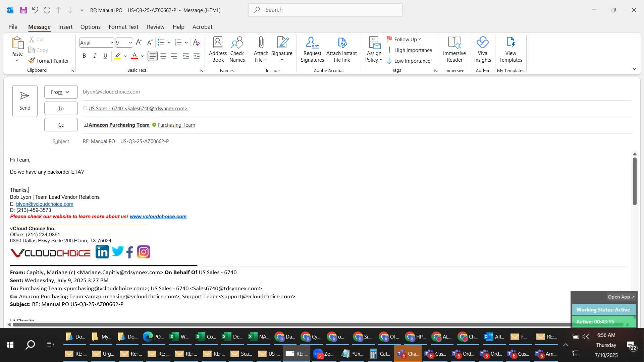Run Check Names
This screenshot has width=644, height=362.
tap(237, 49)
